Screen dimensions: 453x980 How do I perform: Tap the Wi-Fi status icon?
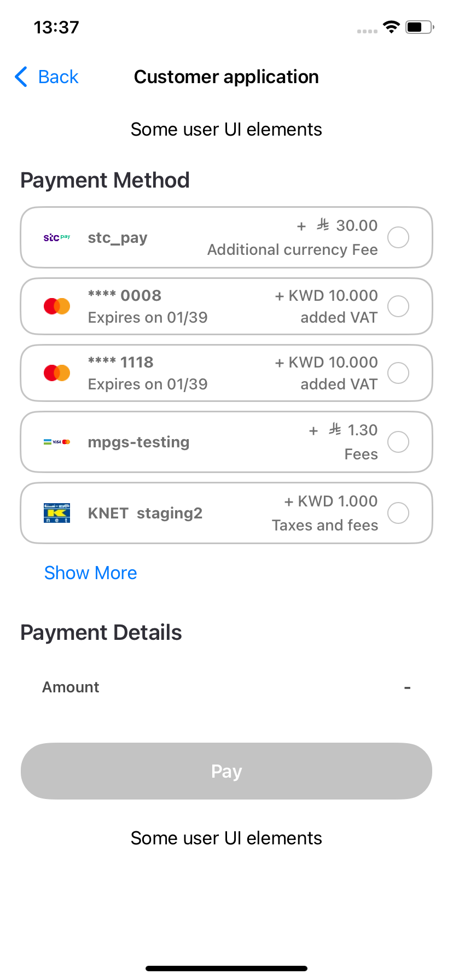[x=391, y=27]
